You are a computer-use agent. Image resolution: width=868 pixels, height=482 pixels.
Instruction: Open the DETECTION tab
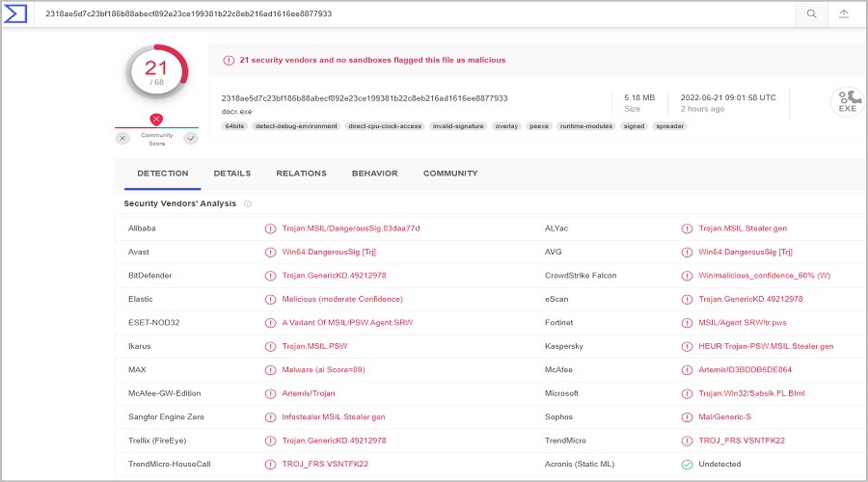pos(163,174)
